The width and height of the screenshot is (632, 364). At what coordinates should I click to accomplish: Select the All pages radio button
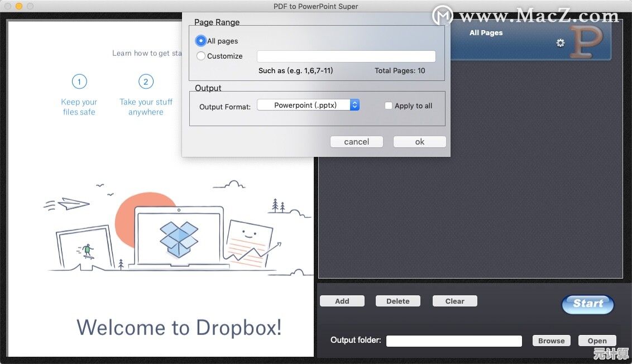coord(201,41)
